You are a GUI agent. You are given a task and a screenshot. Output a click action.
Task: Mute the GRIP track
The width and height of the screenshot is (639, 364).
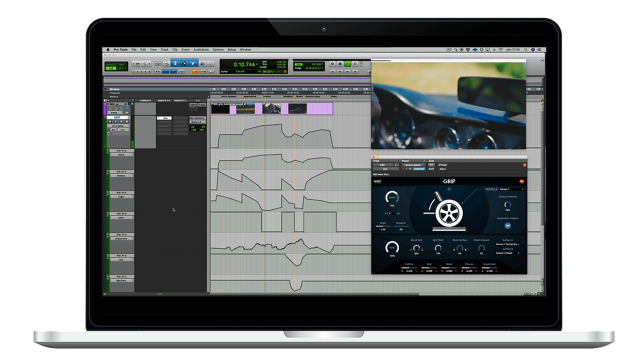(127, 122)
